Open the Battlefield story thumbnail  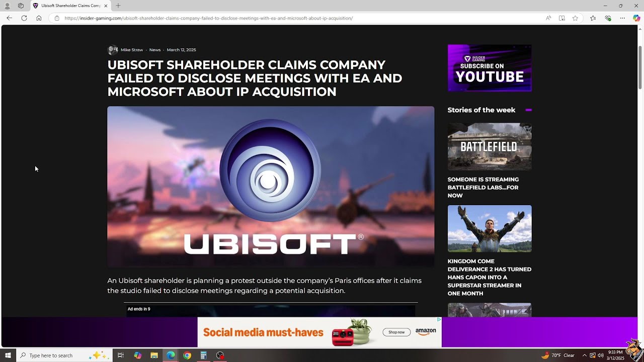click(490, 146)
